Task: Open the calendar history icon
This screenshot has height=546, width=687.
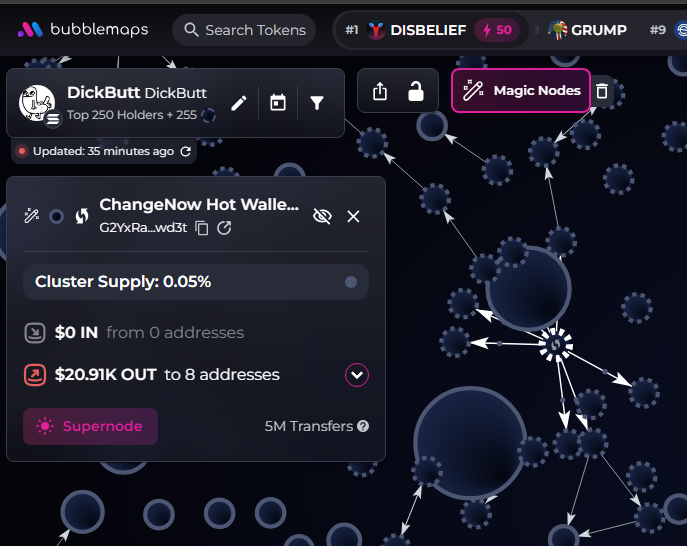Action: click(x=278, y=103)
